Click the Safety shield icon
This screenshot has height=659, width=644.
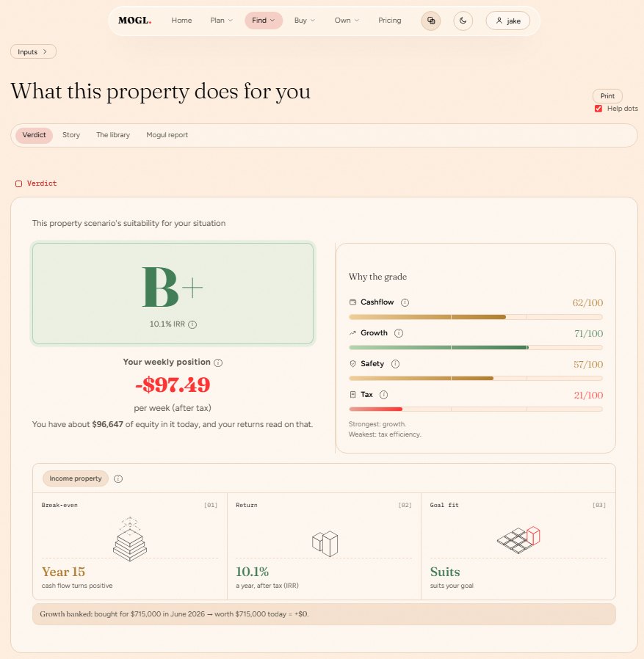[x=352, y=363]
